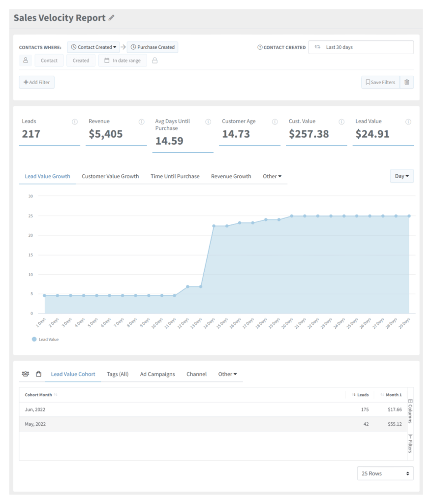Open the Contact Created dropdown
The height and width of the screenshot is (504, 432).
(x=93, y=47)
